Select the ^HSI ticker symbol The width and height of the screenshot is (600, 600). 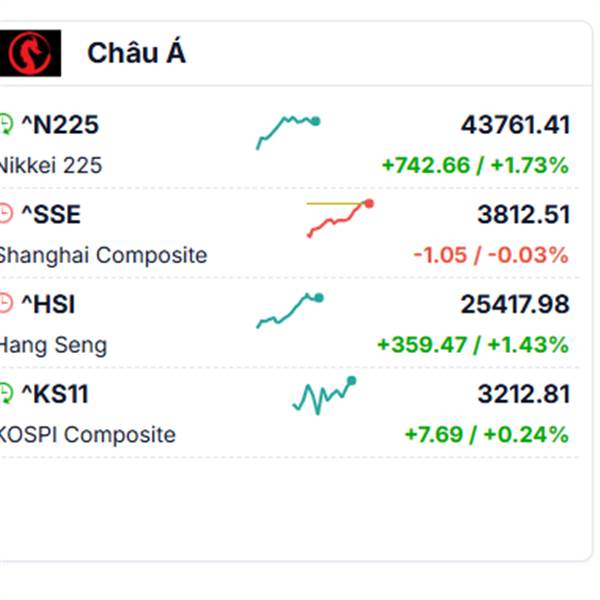(48, 304)
